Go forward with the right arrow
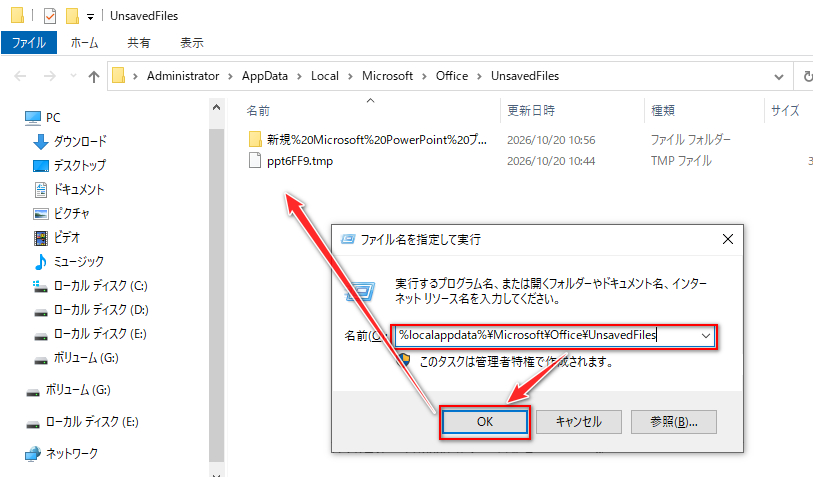Screen dimensions: 813x477 [50, 77]
